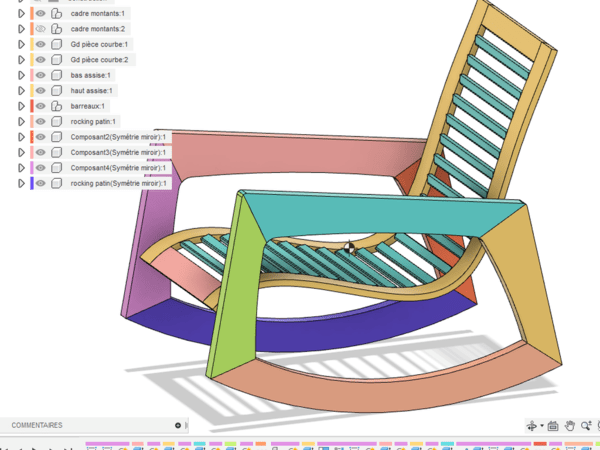Add a comment with the plus icon

178,425
